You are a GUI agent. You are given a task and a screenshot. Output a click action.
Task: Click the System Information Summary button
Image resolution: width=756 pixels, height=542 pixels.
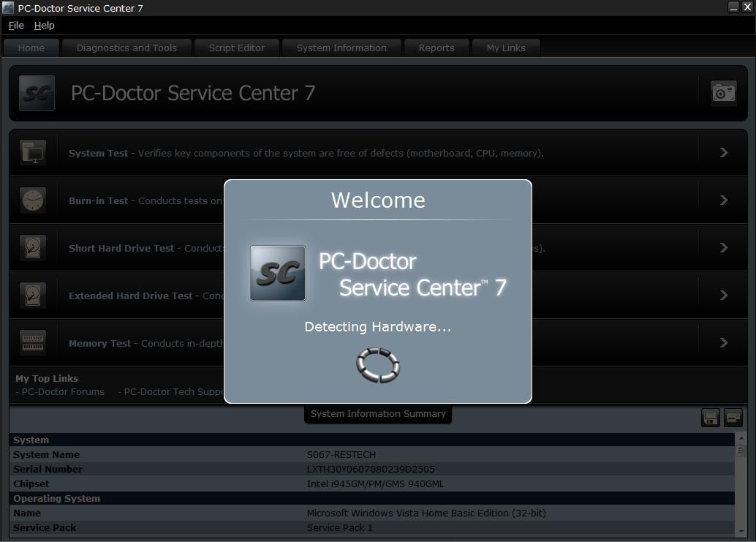pyautogui.click(x=377, y=413)
